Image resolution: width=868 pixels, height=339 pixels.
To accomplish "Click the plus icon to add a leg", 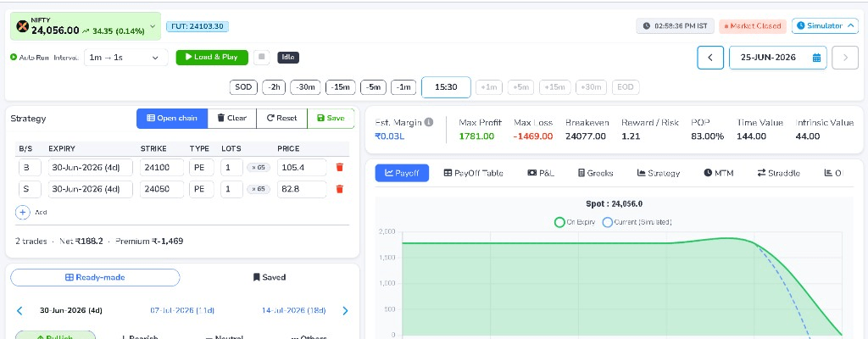I will [x=23, y=212].
